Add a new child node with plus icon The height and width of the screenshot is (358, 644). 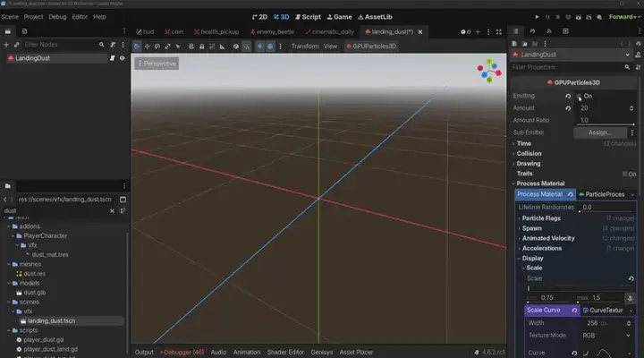[6, 45]
